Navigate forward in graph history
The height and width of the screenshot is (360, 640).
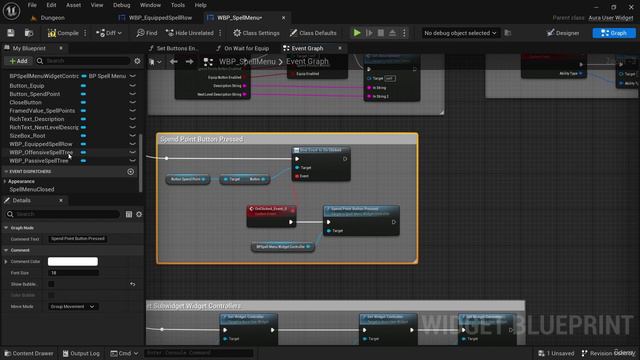(189, 62)
